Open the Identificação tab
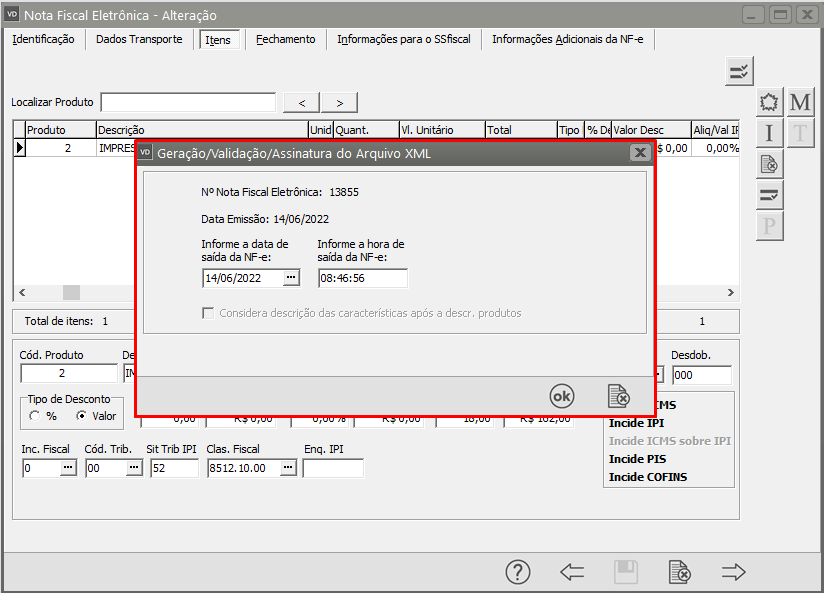Screen dimensions: 824x593 coord(43,39)
